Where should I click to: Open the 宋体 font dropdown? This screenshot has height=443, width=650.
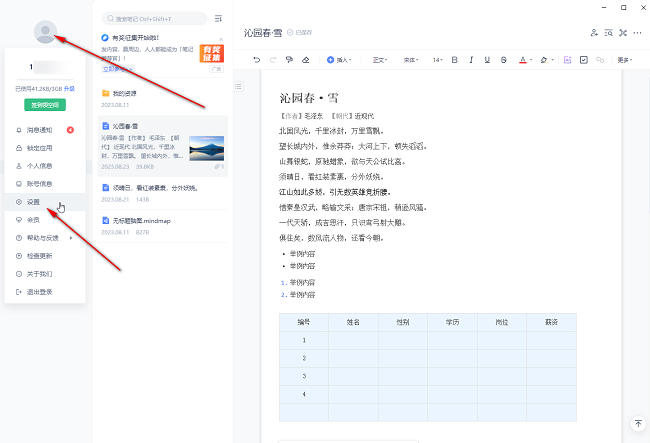pyautogui.click(x=411, y=60)
